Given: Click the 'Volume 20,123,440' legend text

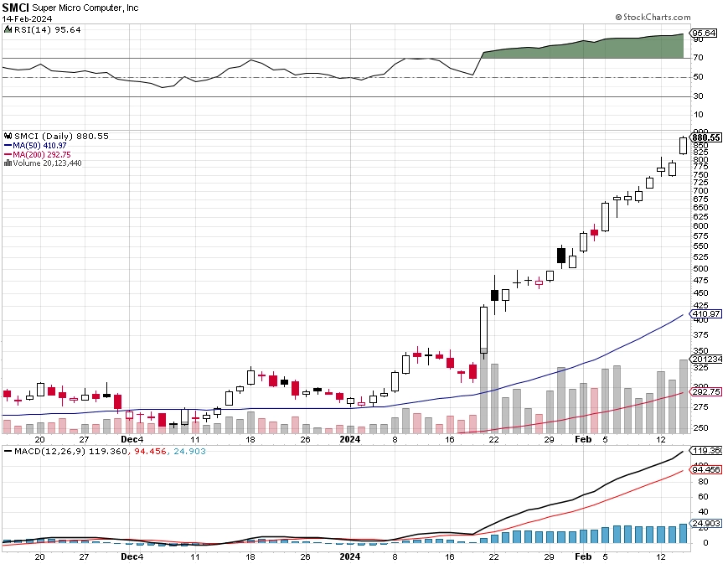Looking at the screenshot, I should tap(48, 163).
